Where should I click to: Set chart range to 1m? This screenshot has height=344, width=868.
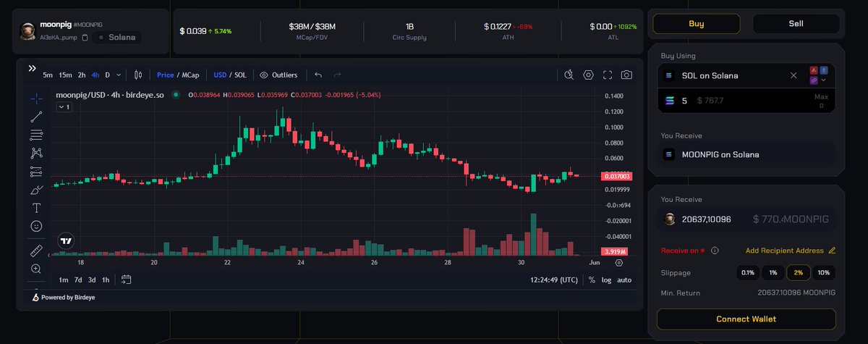(64, 280)
